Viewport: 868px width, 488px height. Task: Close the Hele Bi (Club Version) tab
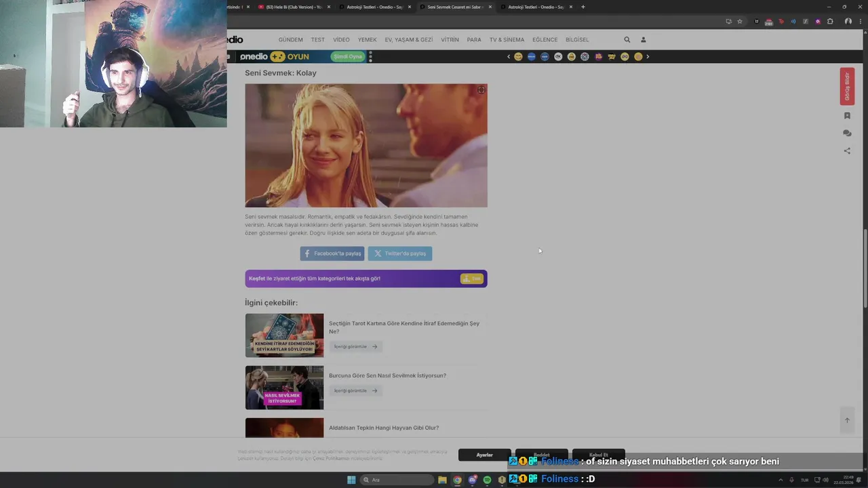click(329, 7)
